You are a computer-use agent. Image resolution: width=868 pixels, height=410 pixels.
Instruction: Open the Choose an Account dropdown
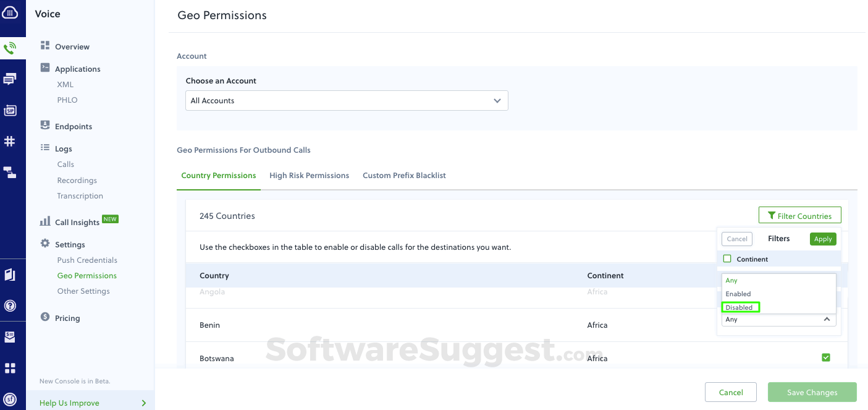click(346, 100)
